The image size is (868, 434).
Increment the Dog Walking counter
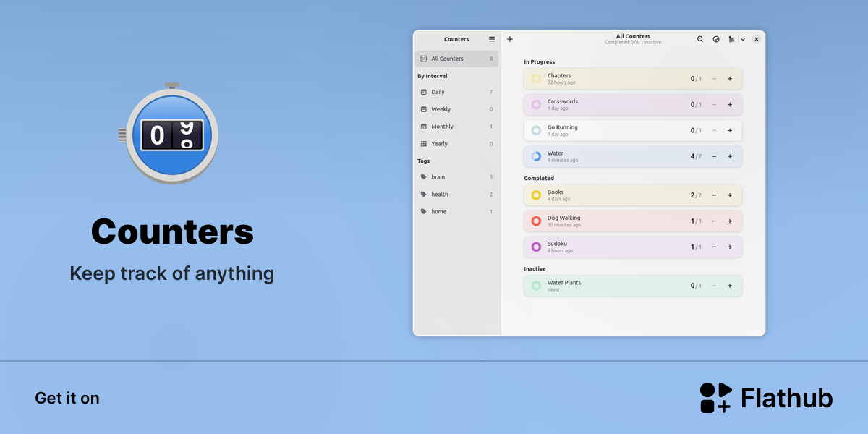click(730, 221)
